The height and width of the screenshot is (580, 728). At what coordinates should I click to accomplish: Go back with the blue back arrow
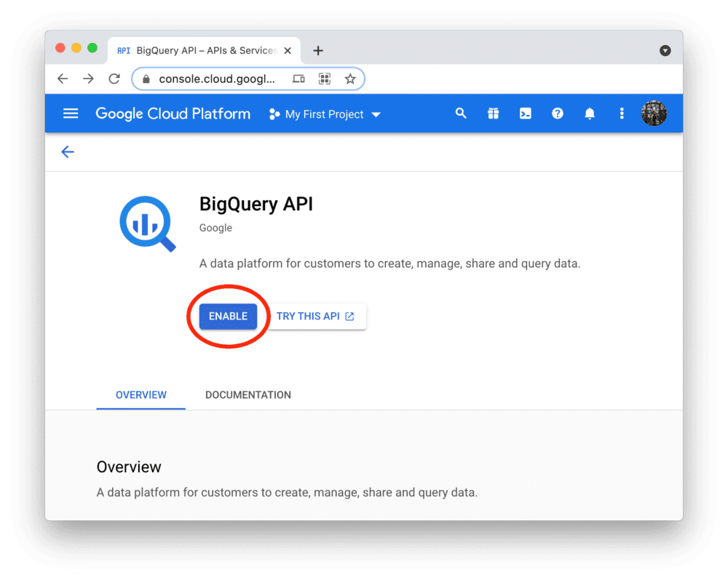pos(68,152)
